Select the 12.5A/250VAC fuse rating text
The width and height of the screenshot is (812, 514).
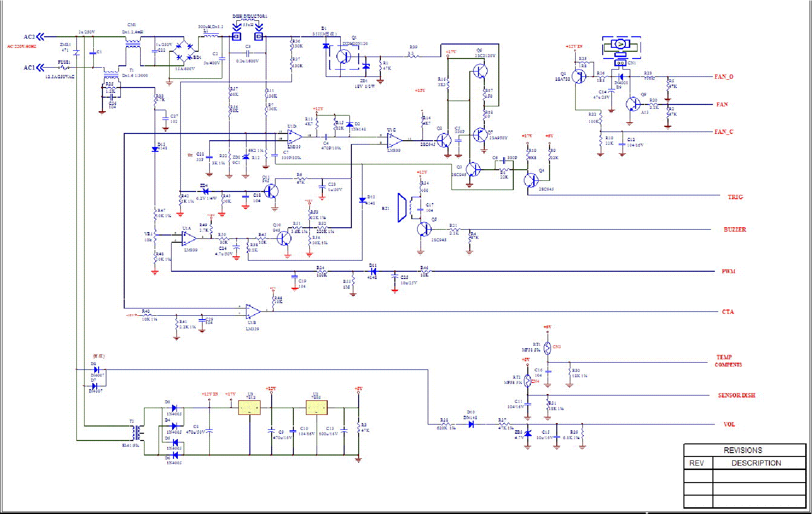(x=60, y=77)
